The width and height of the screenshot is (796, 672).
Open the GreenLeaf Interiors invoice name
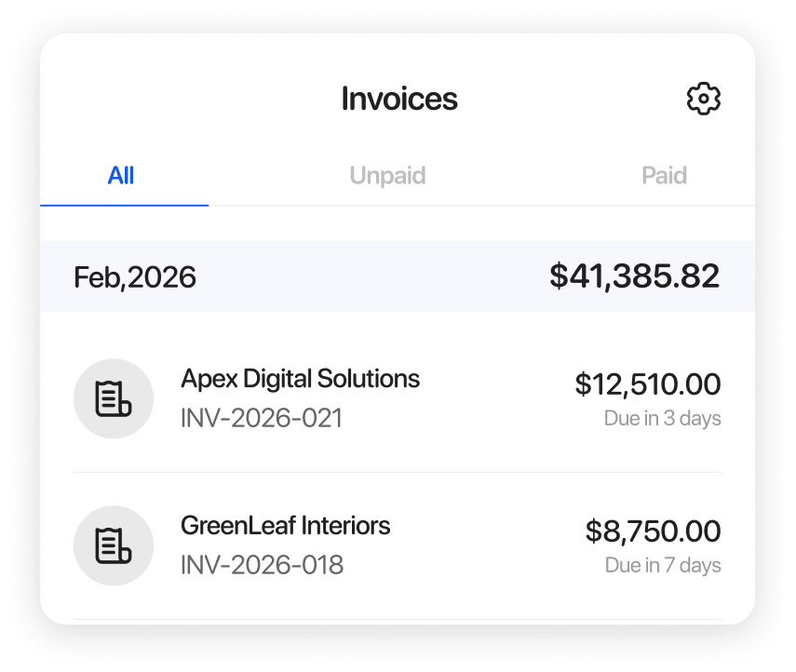pyautogui.click(x=285, y=526)
